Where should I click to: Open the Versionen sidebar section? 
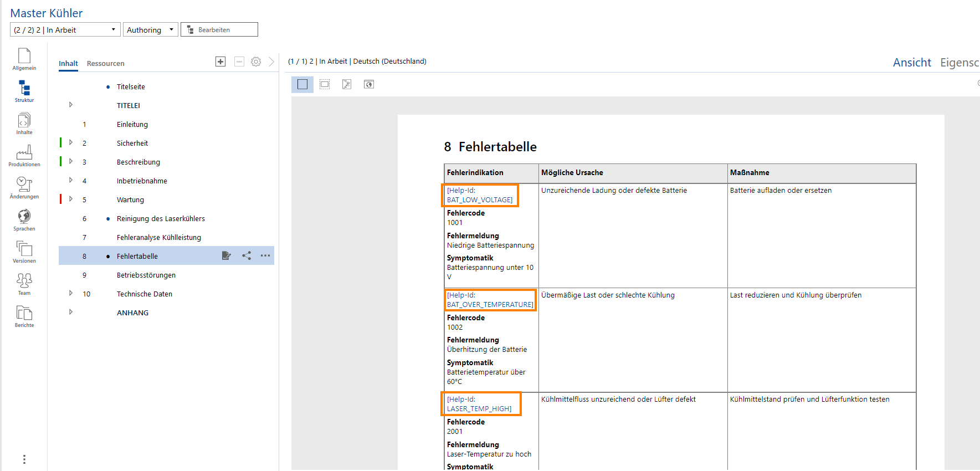[x=24, y=252]
